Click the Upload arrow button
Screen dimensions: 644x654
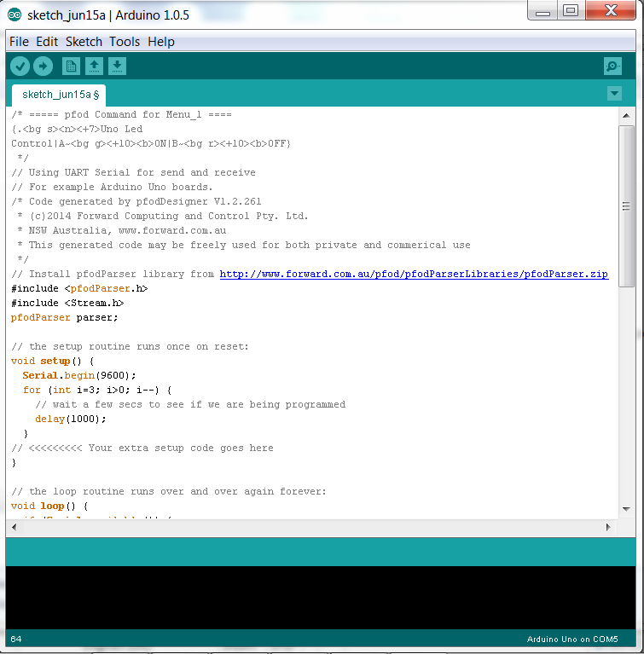click(43, 67)
